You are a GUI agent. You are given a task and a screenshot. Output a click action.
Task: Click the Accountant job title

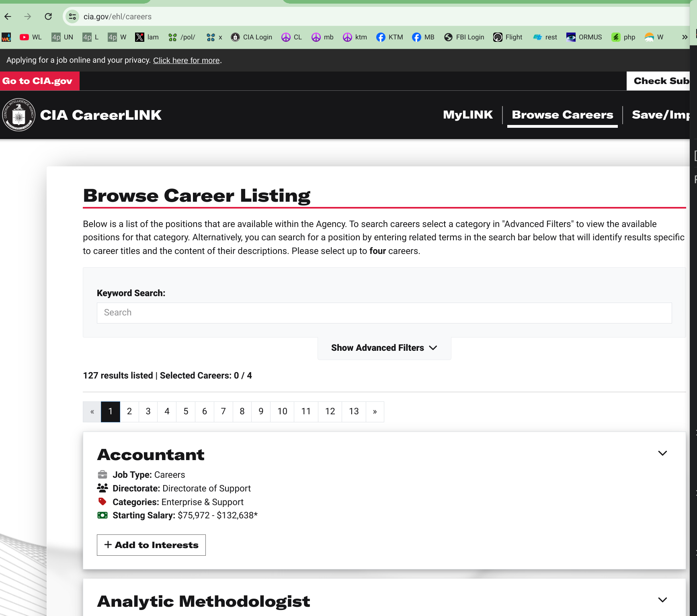pyautogui.click(x=151, y=454)
